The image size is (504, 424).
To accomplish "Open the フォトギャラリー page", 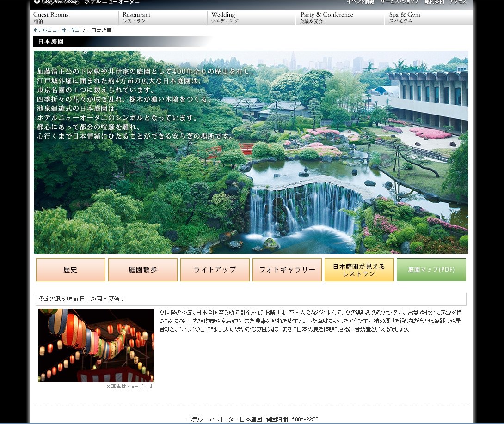I will pyautogui.click(x=287, y=270).
